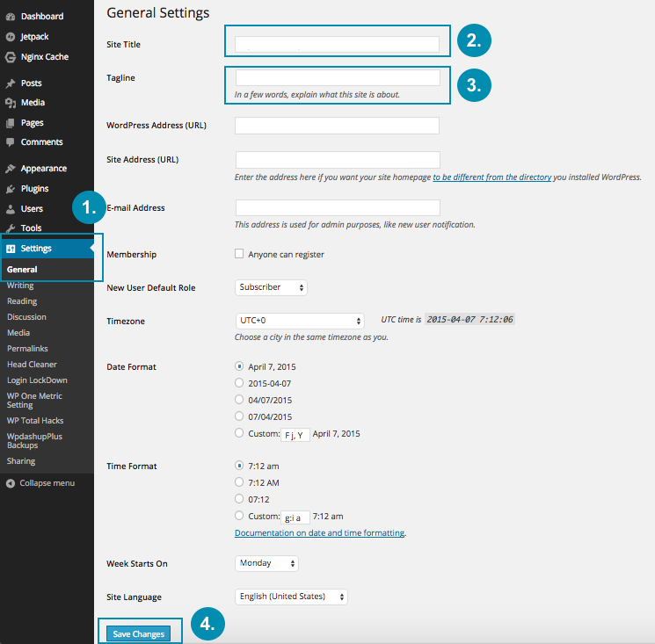This screenshot has width=655, height=644.
Task: Enable the Anyone can register checkbox
Action: [x=239, y=254]
